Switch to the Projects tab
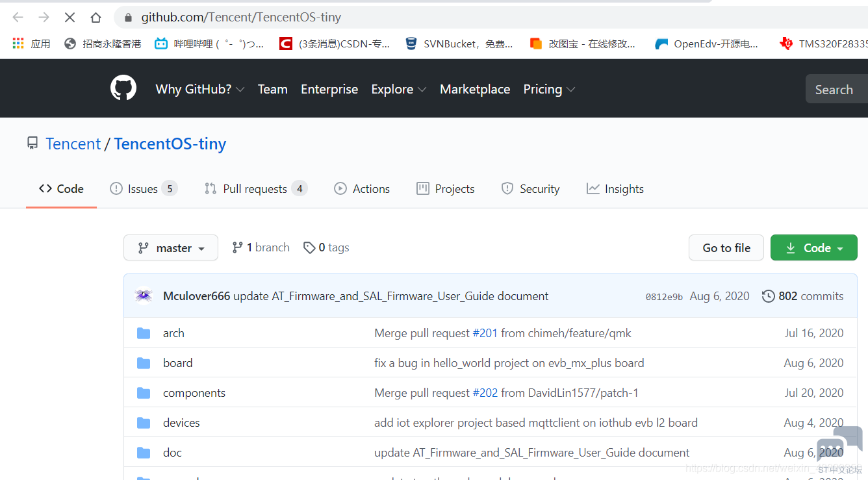Viewport: 868px width, 480px height. pos(446,189)
